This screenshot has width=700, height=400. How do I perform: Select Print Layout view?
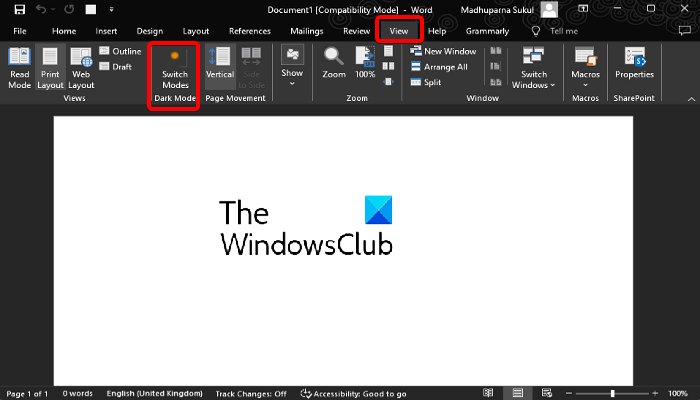[50, 67]
